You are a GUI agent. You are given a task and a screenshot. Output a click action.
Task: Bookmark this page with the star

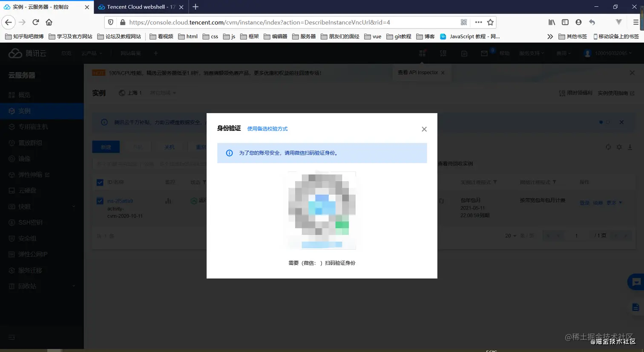tap(490, 22)
